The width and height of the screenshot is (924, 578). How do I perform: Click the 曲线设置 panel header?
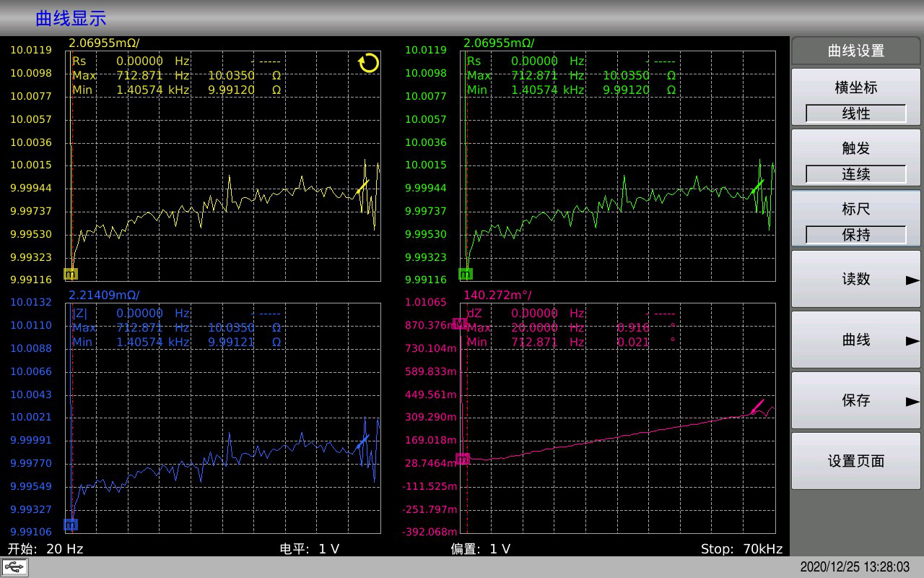coord(856,51)
